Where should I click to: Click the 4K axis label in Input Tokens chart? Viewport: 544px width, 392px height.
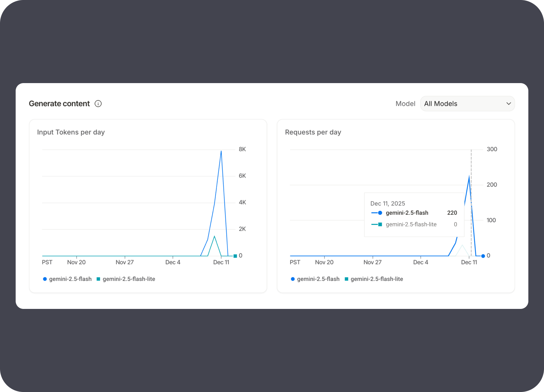pyautogui.click(x=242, y=202)
